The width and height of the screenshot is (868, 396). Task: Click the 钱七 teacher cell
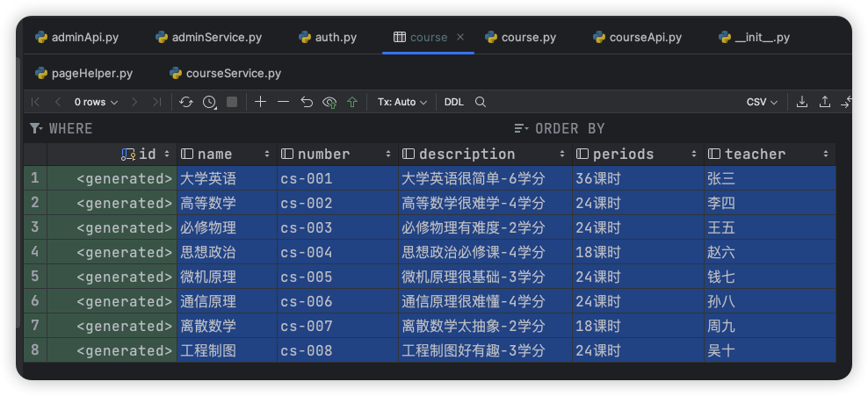click(770, 277)
